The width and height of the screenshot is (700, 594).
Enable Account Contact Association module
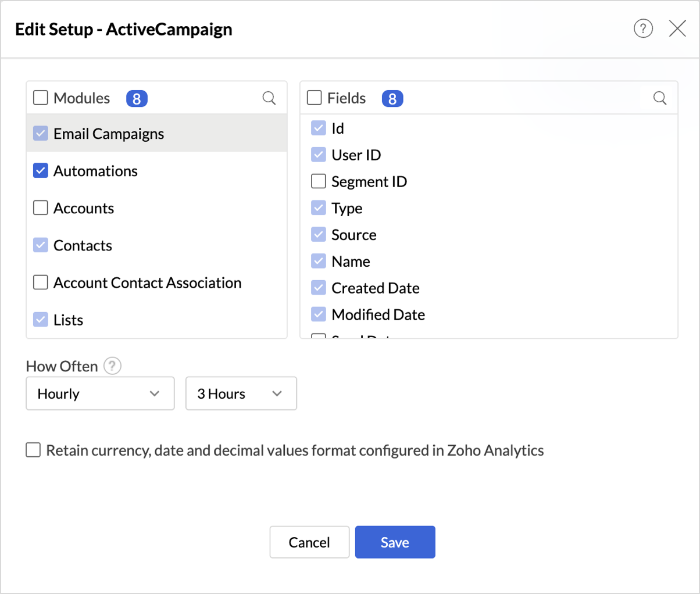[x=41, y=282]
